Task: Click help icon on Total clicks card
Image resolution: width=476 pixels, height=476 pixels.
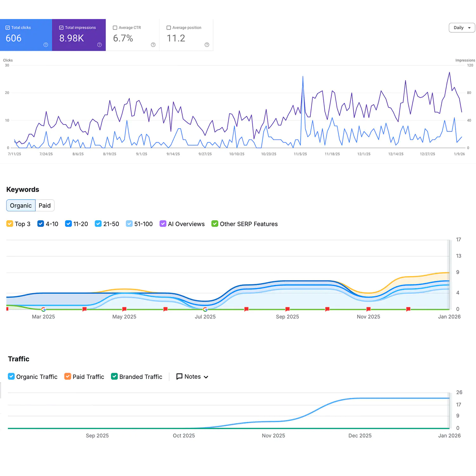Action: (46, 45)
